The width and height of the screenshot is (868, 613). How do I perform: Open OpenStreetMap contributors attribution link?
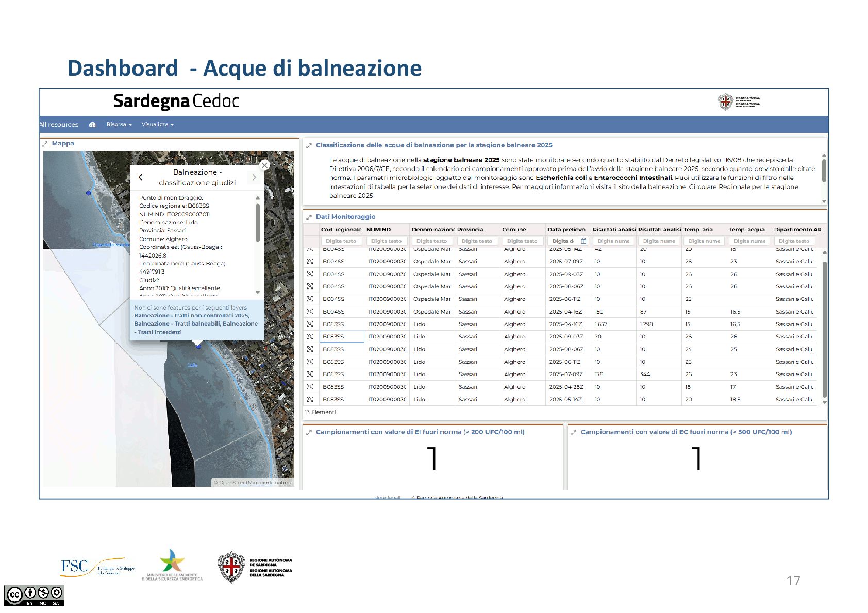(x=253, y=483)
